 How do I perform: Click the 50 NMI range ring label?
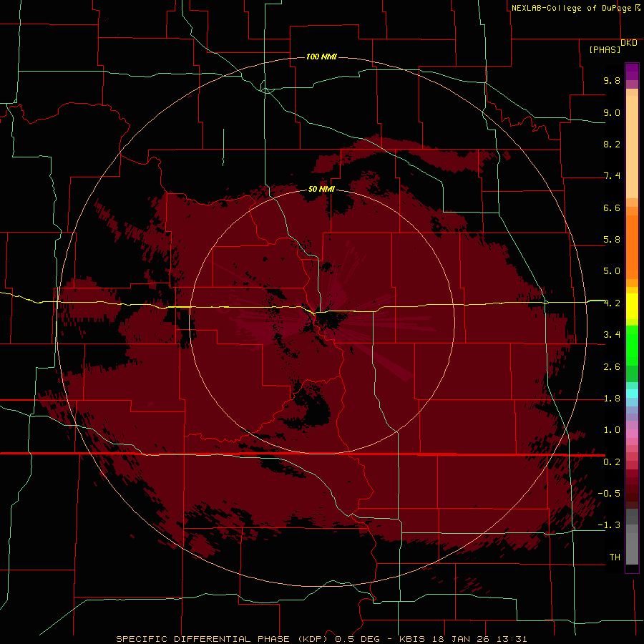(321, 190)
